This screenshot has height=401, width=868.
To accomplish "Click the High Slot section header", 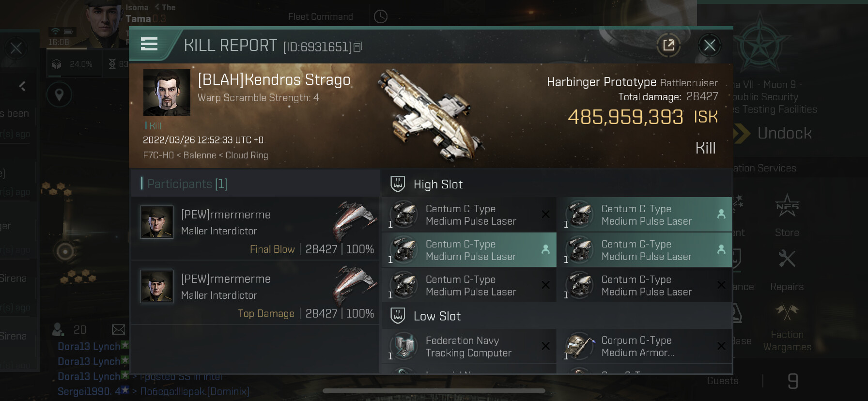I will click(x=438, y=185).
